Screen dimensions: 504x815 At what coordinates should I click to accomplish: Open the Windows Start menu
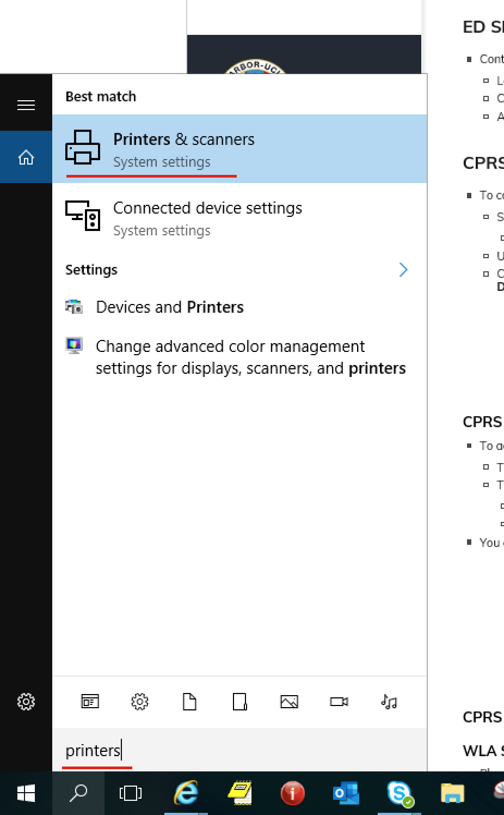click(x=26, y=793)
